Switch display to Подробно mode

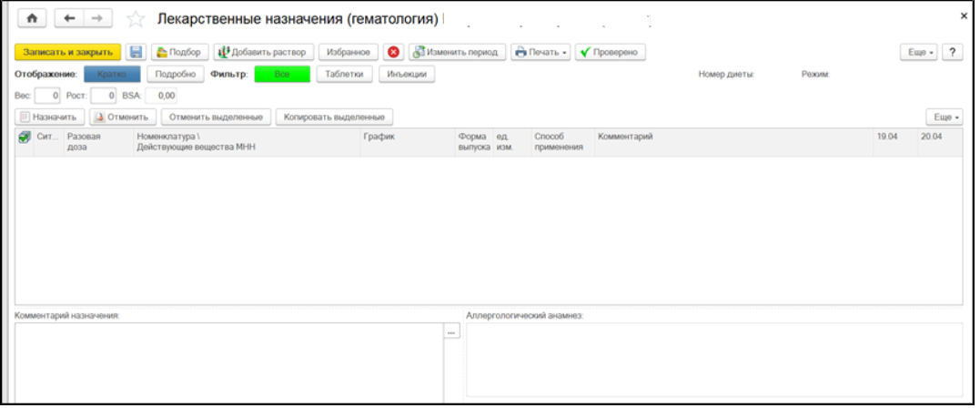(176, 75)
